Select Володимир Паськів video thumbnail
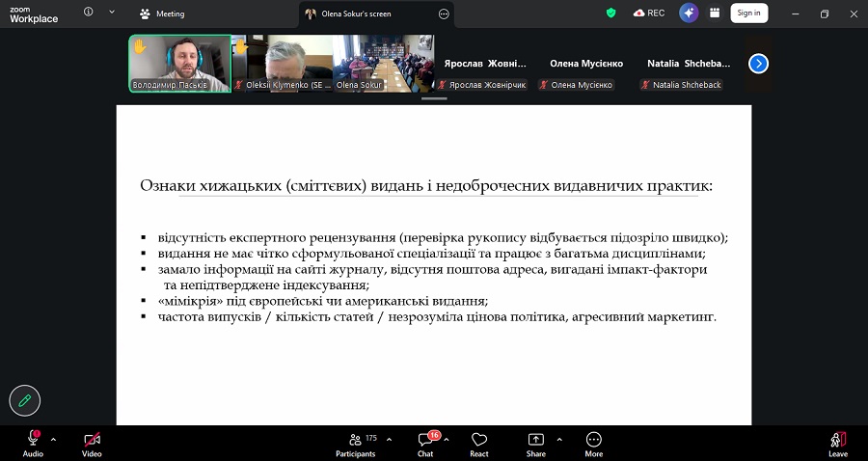Viewport: 868px width, 461px height. [x=180, y=64]
